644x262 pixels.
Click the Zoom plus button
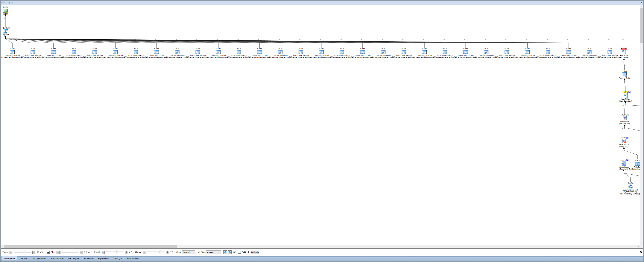pyautogui.click(x=34, y=252)
